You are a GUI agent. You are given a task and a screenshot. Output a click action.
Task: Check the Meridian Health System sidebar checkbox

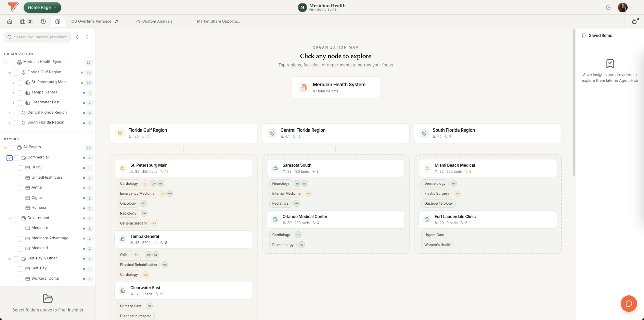12,62
